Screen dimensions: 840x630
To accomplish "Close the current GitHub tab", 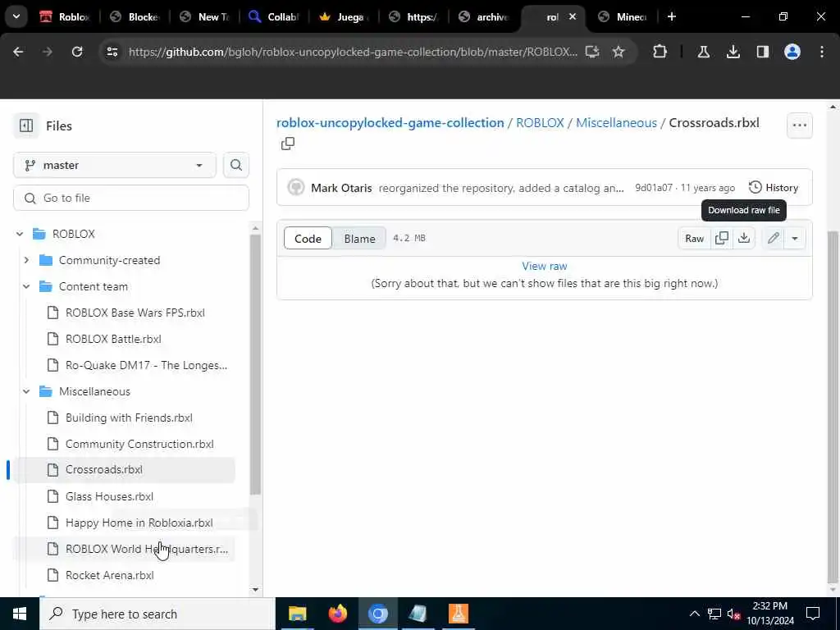I will tap(572, 16).
